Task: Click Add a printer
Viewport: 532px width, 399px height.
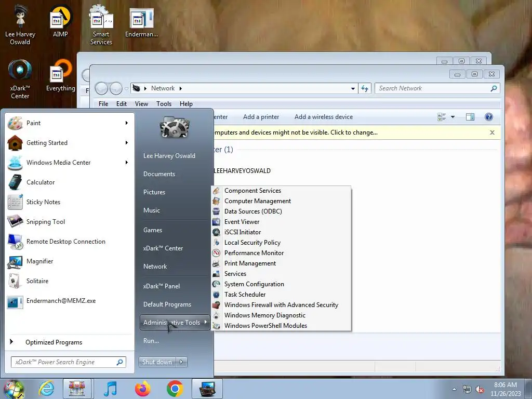Action: point(261,117)
